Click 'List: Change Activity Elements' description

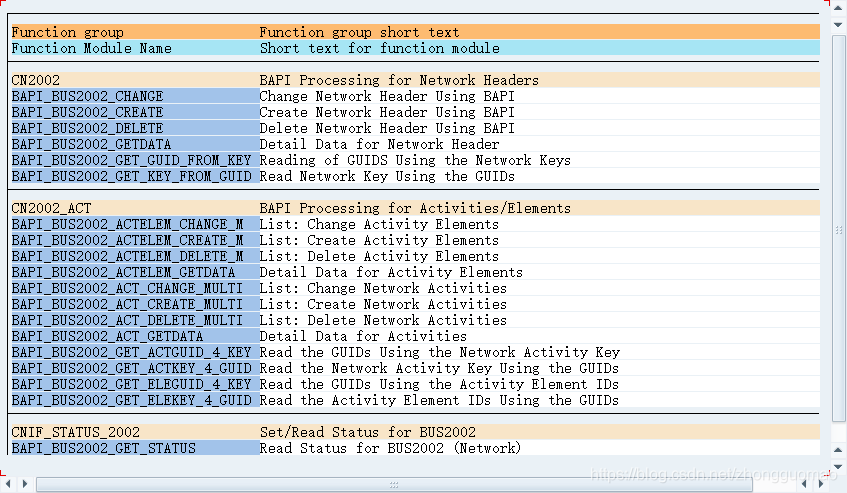click(x=379, y=225)
